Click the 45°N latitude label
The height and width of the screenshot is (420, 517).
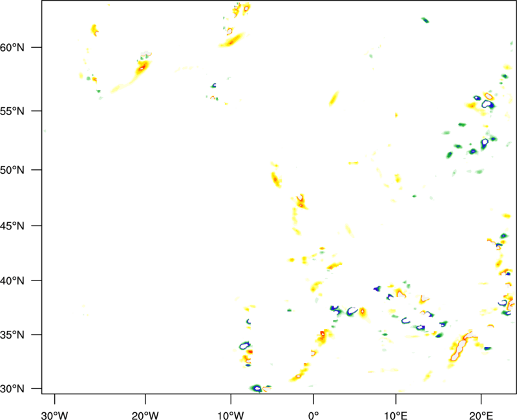click(12, 226)
